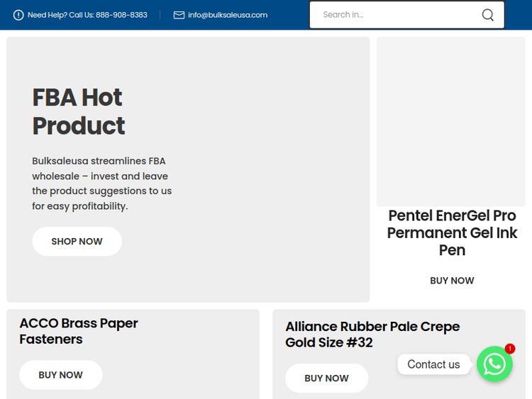Screen dimensions: 532x399
Task: Click the Pentel EnerGel product image placeholder
Action: pos(450,122)
